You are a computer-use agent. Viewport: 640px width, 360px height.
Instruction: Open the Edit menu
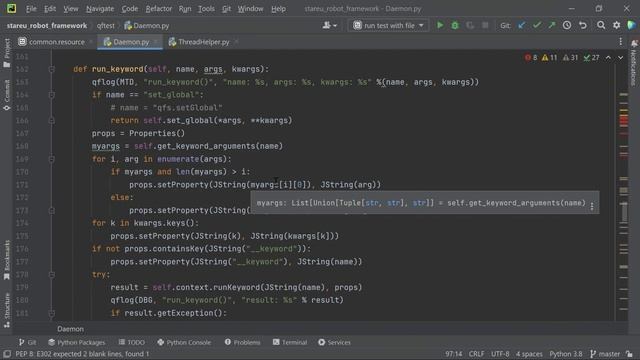pos(50,9)
